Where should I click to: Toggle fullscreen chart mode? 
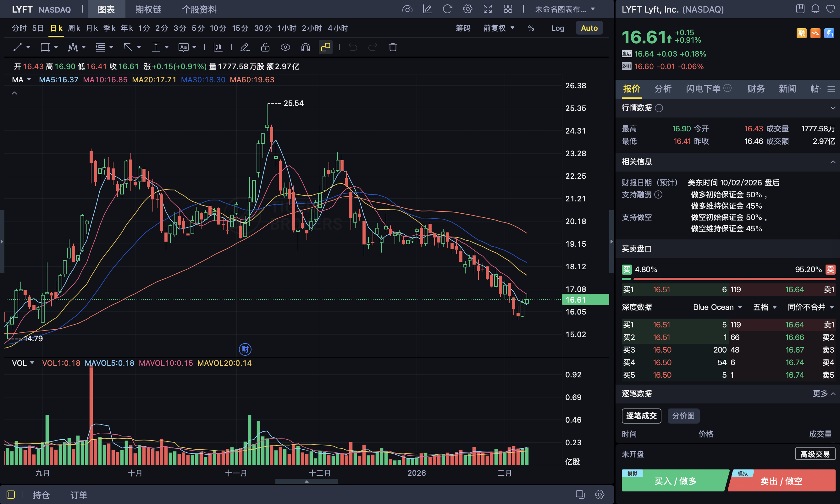[x=488, y=9]
